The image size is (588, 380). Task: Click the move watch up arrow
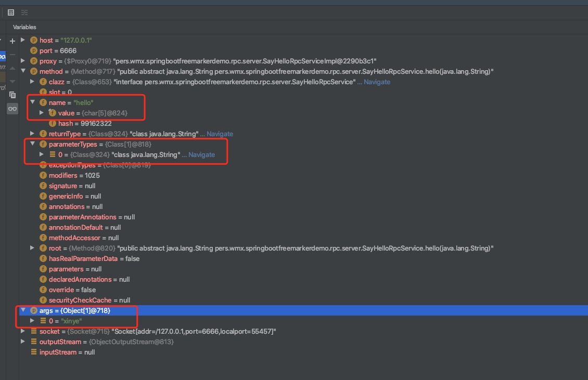click(x=12, y=68)
